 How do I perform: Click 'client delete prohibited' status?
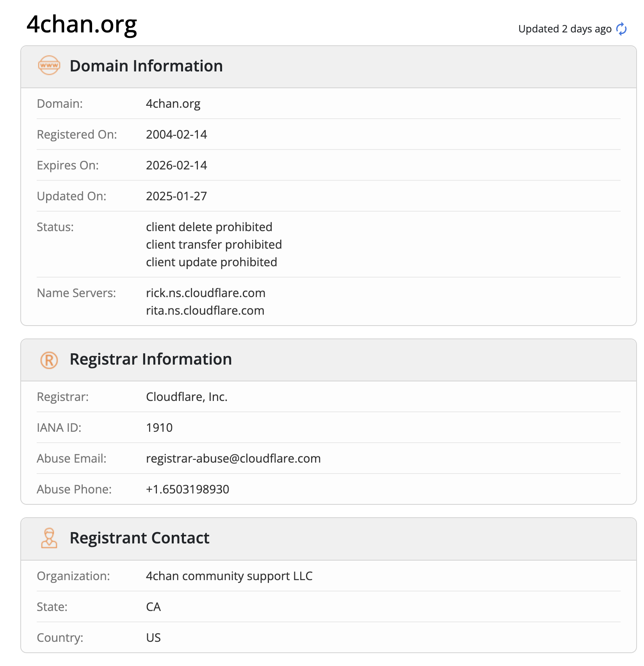209,227
